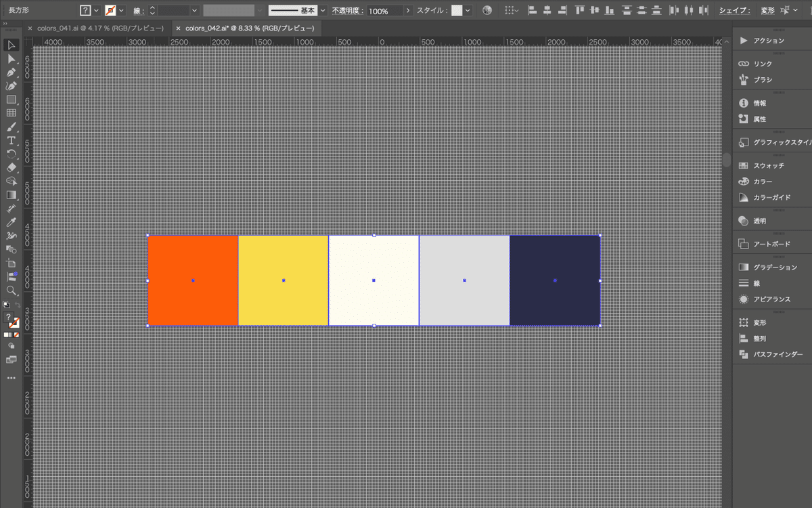This screenshot has height=508, width=812.
Task: Select the Rotate tool
Action: [x=11, y=154]
